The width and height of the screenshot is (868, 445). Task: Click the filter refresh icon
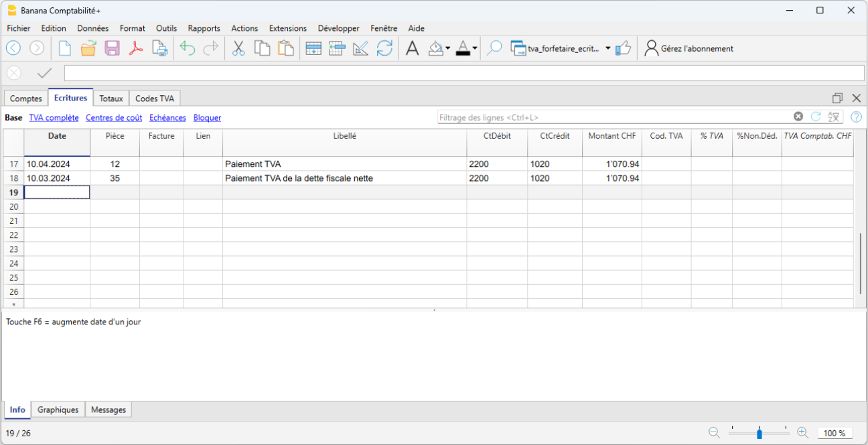pos(816,117)
